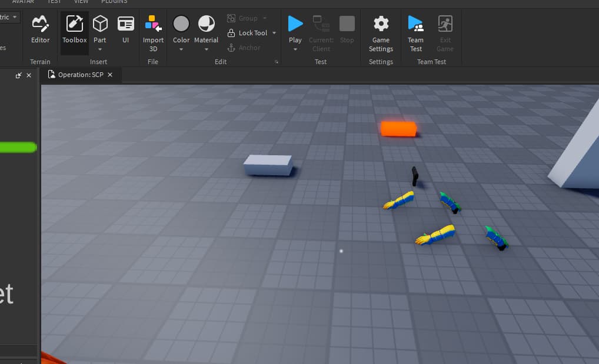
Task: Open the Material picker
Action: [206, 29]
